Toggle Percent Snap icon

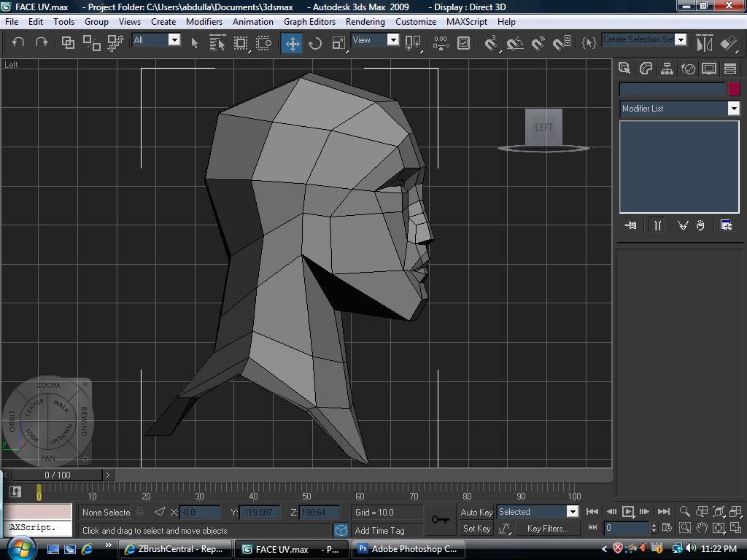click(x=538, y=43)
